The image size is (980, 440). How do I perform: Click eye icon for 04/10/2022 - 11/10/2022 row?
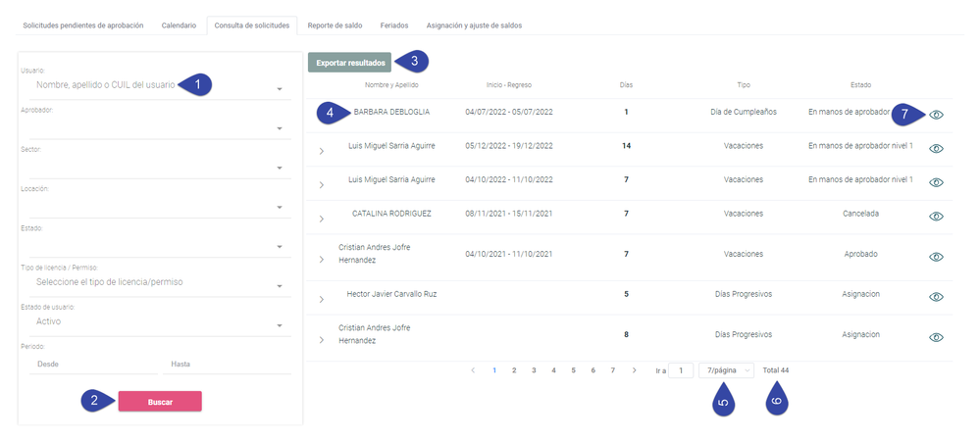[936, 182]
